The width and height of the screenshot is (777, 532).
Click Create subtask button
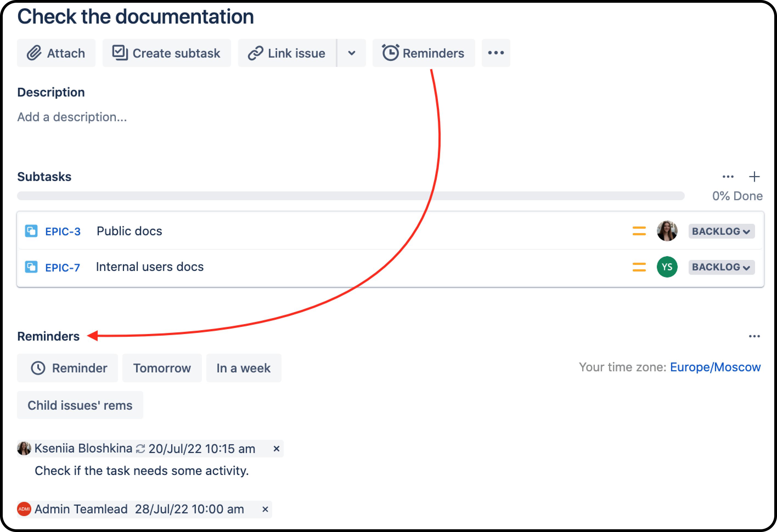(x=167, y=53)
